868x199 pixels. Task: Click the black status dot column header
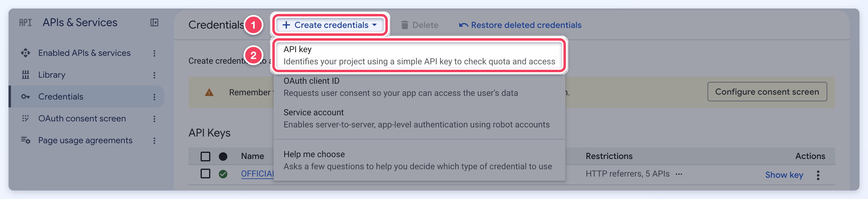[x=223, y=156]
